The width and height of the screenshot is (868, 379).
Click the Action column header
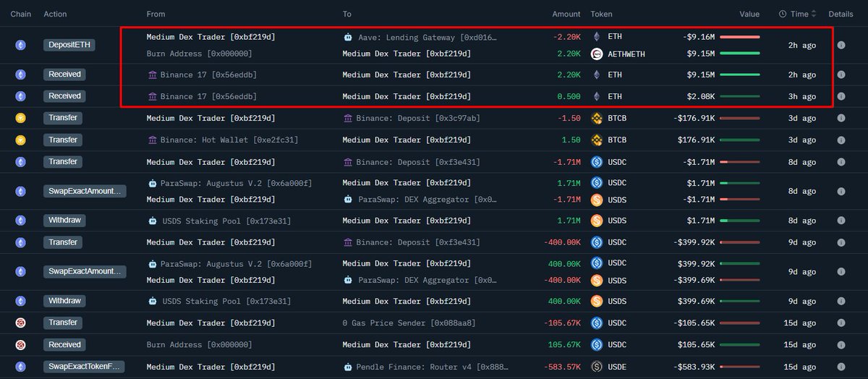point(56,14)
